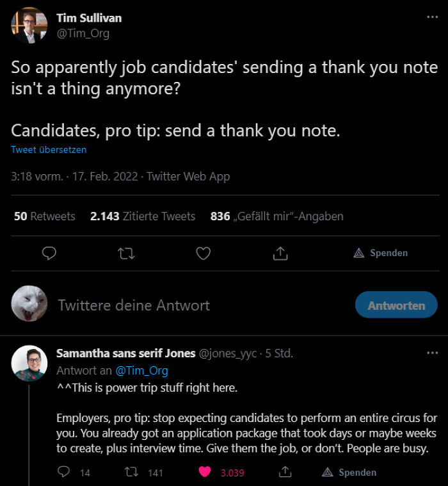Open more options on Samantha's reply
Screen dimensions: 448x486
(433, 353)
